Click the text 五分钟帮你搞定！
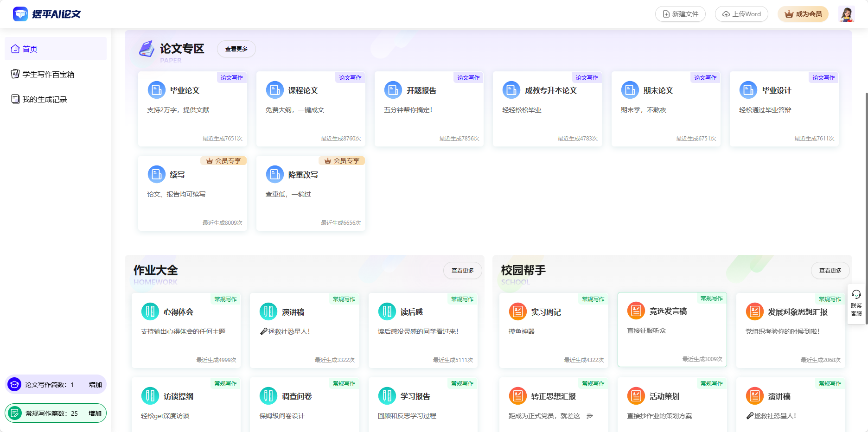Viewport: 868px width, 432px height. point(408,110)
